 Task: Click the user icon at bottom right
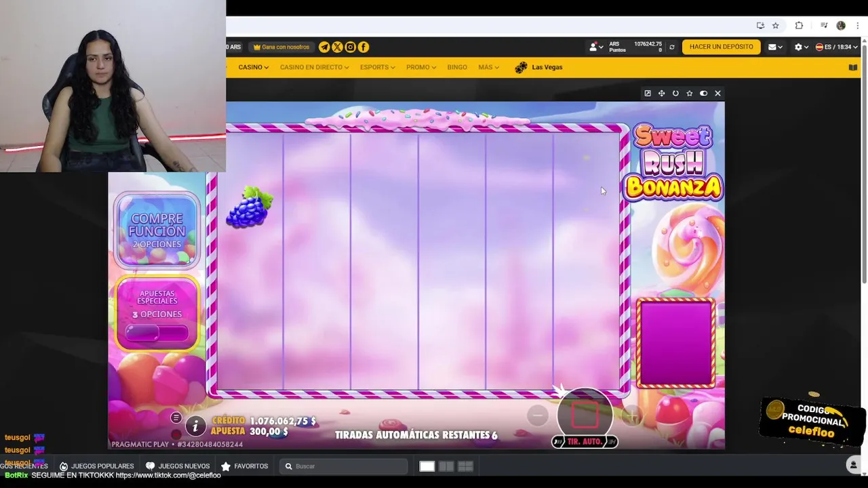click(854, 465)
